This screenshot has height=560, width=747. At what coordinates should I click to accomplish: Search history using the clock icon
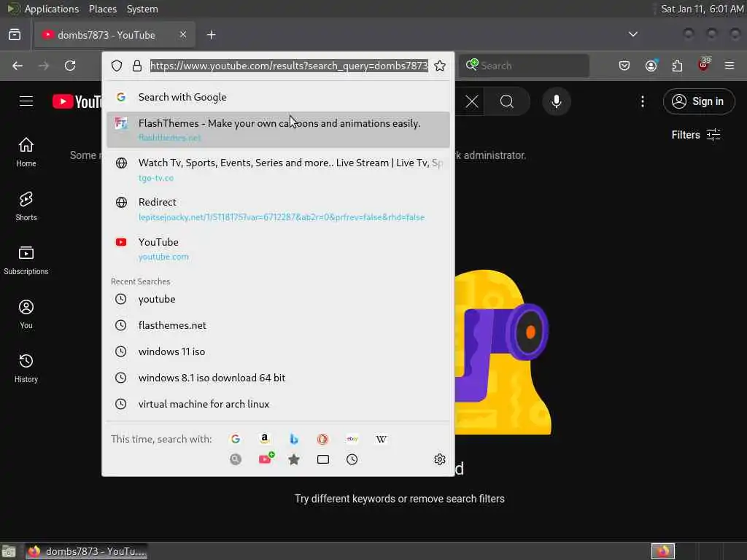(352, 459)
